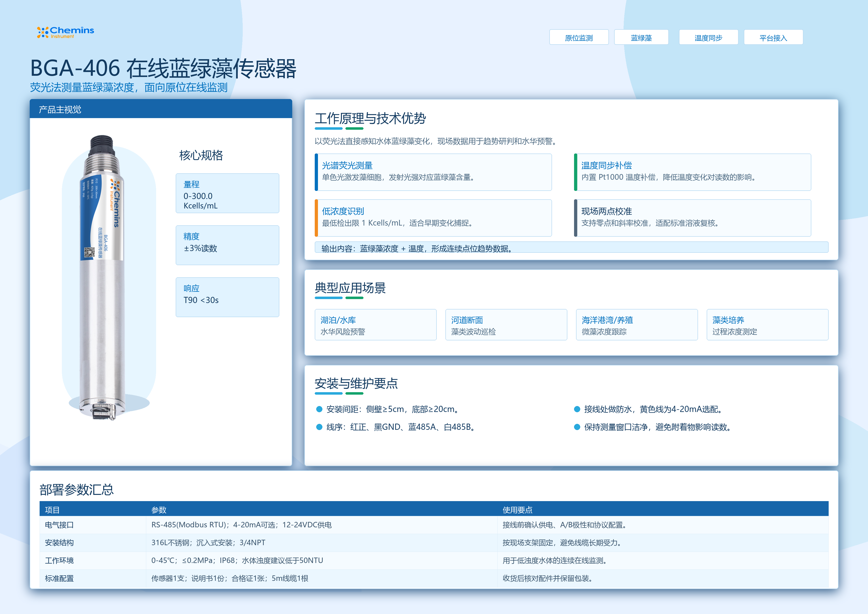Open the 低浓度识别 feature card
Screen dimensions: 868x614
(x=433, y=218)
